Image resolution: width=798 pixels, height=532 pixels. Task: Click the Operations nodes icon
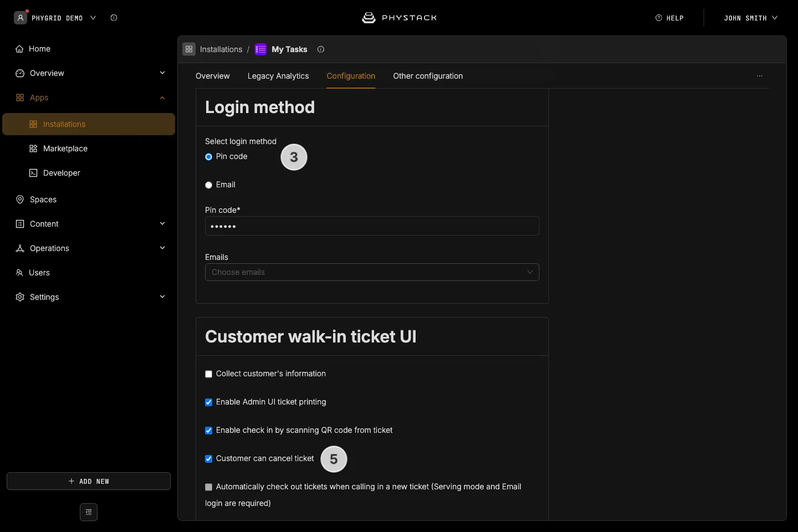tap(20, 248)
